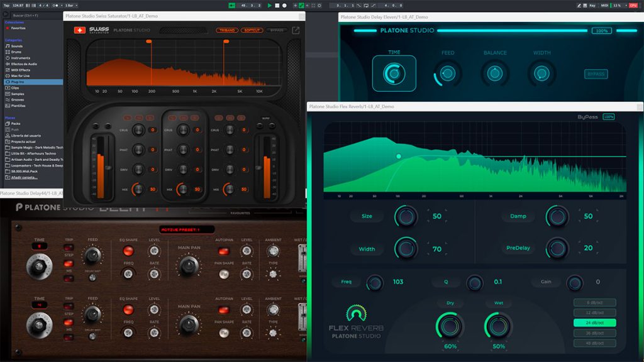Screen dimensions: 644x362
Task: Select Plantillas category in browser
Action: click(18, 106)
